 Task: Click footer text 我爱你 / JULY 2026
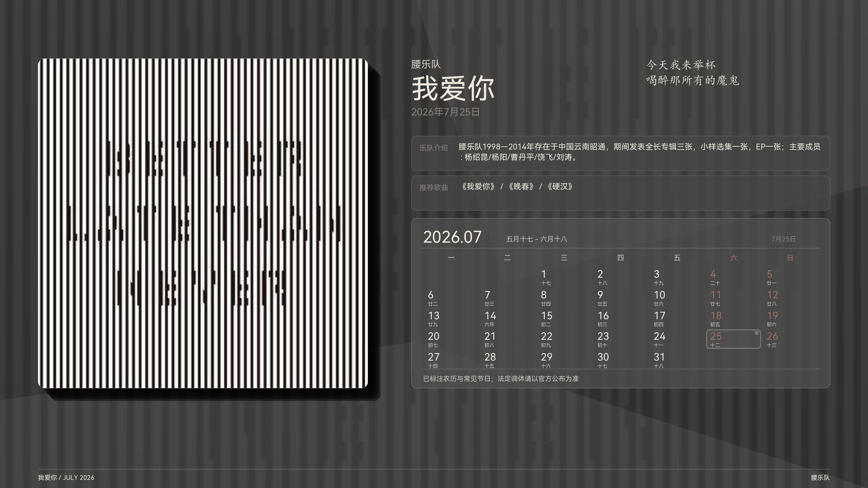click(x=66, y=478)
